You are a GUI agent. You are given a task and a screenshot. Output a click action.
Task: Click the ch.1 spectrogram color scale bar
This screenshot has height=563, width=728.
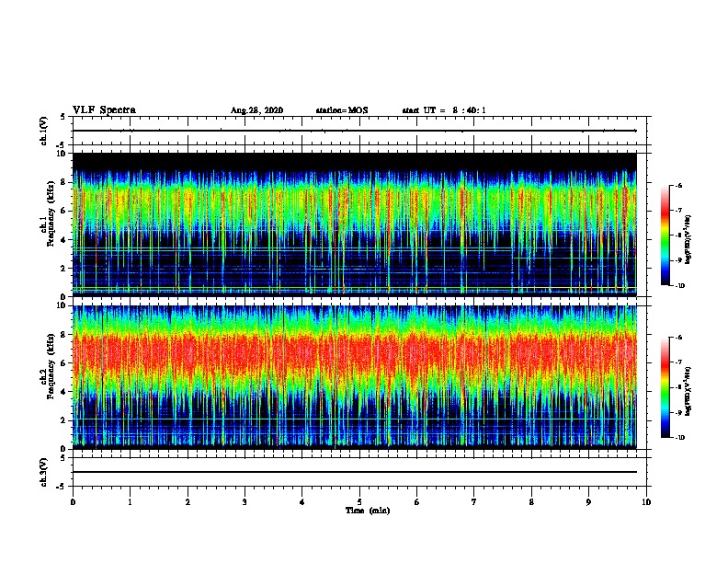pyautogui.click(x=665, y=236)
